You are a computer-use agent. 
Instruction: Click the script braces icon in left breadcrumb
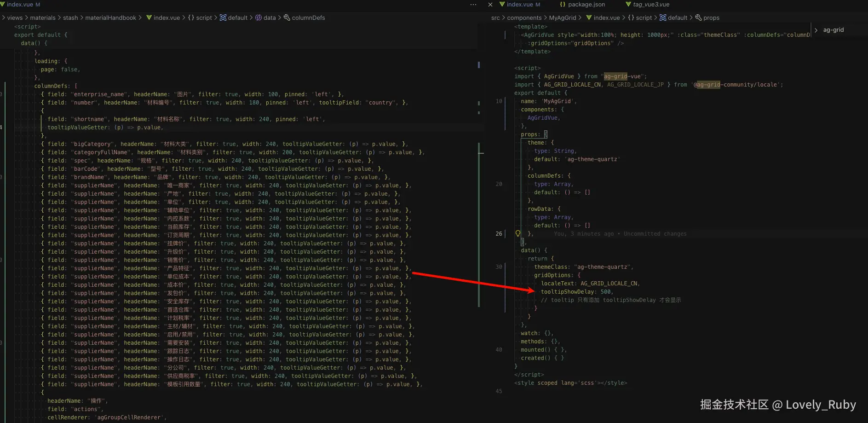pyautogui.click(x=191, y=17)
